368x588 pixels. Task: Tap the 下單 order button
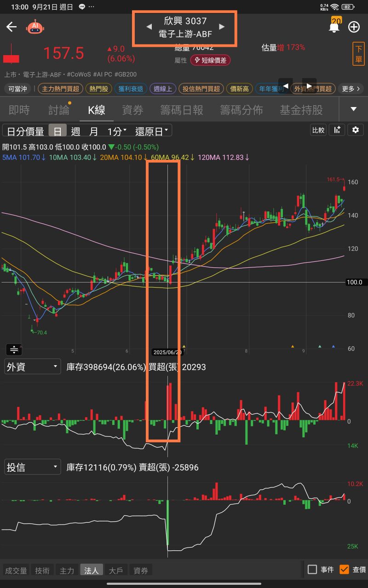[358, 54]
